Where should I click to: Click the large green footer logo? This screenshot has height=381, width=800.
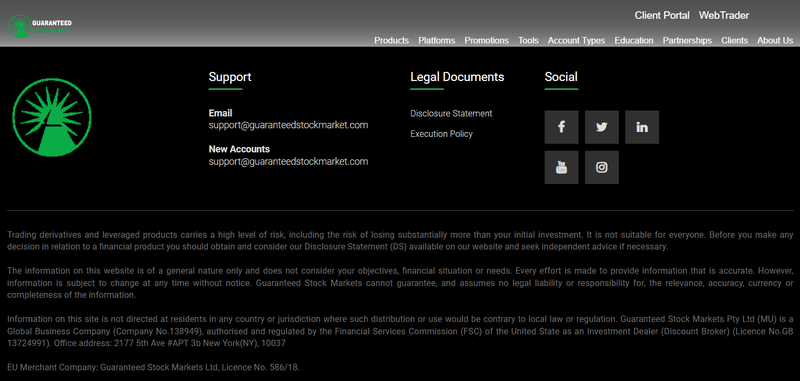52,117
